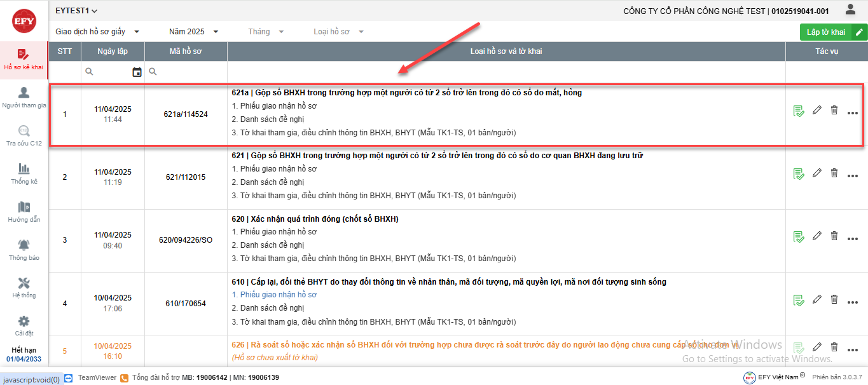Open the Giao dịch hồ sơ giấy dropdown
Image resolution: width=868 pixels, height=385 pixels.
click(x=97, y=32)
